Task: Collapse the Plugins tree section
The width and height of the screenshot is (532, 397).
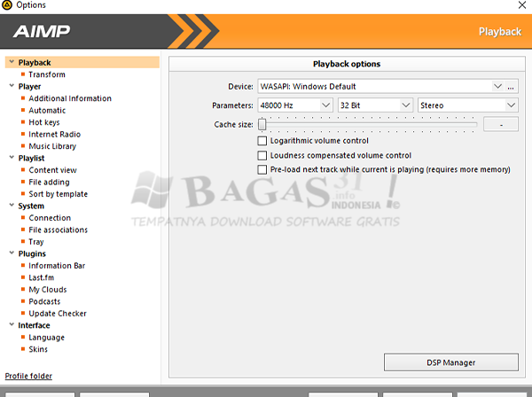Action: tap(12, 253)
